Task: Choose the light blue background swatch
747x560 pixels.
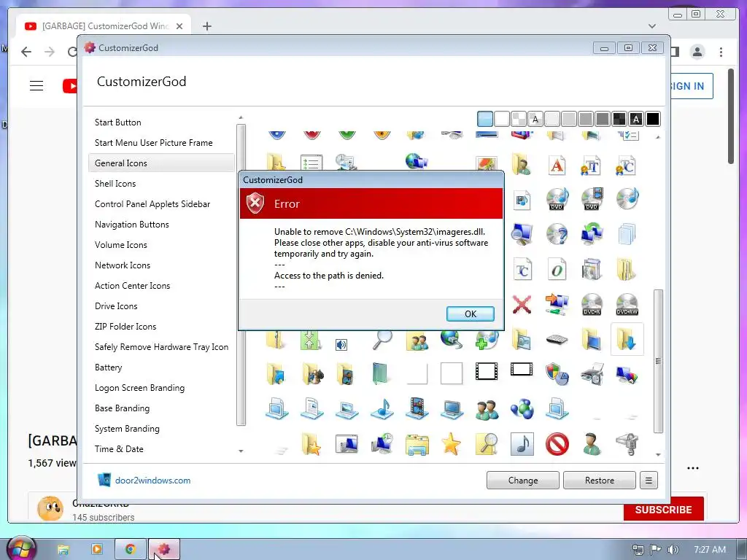Action: (x=485, y=119)
